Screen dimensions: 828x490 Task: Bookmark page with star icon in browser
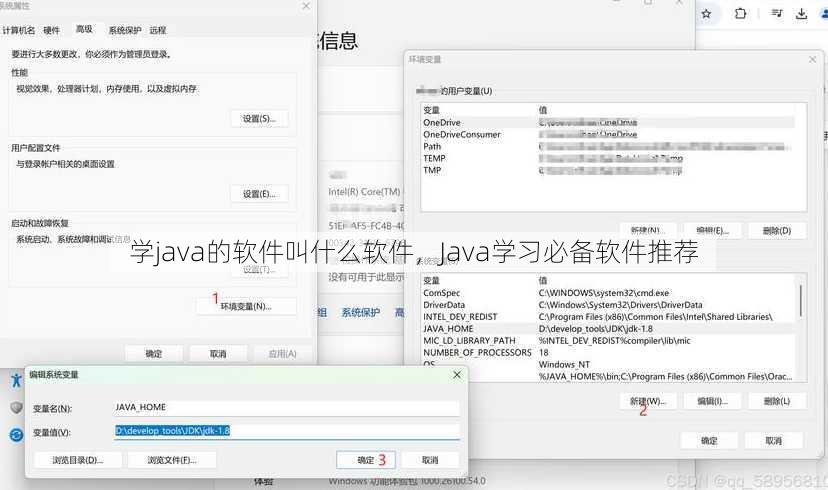(x=706, y=14)
